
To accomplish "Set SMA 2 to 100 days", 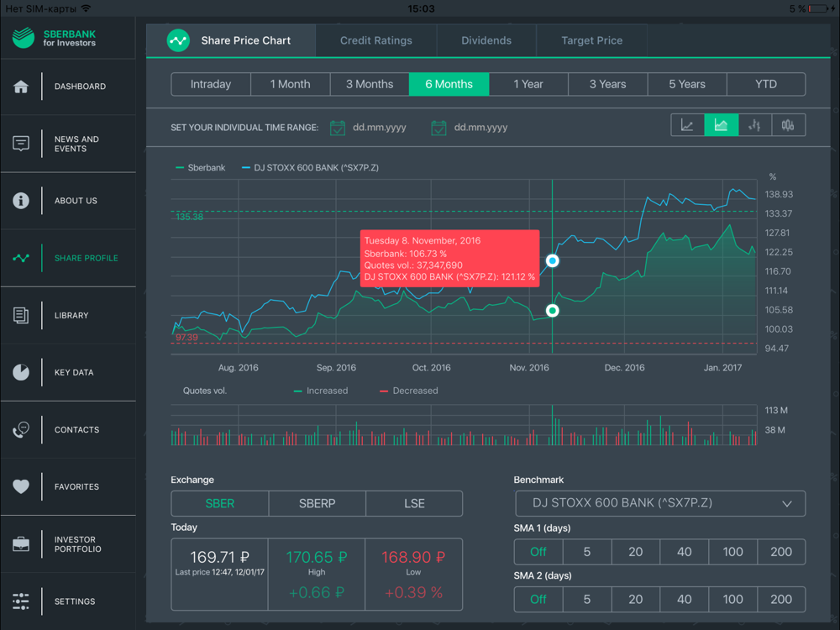I will (x=732, y=600).
